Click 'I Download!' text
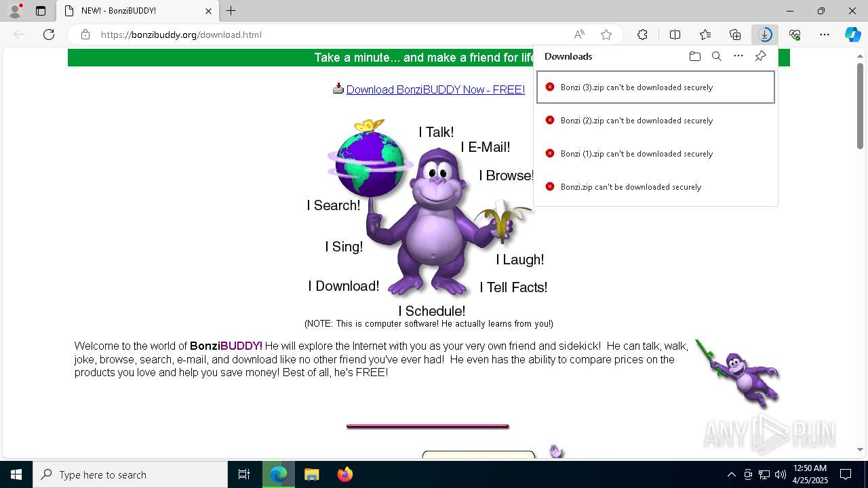 coord(344,286)
